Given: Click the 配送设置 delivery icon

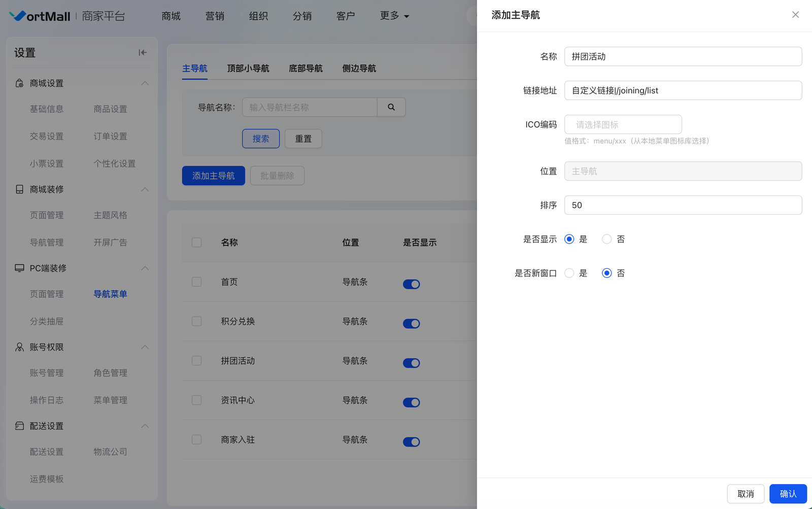Looking at the screenshot, I should [x=19, y=426].
